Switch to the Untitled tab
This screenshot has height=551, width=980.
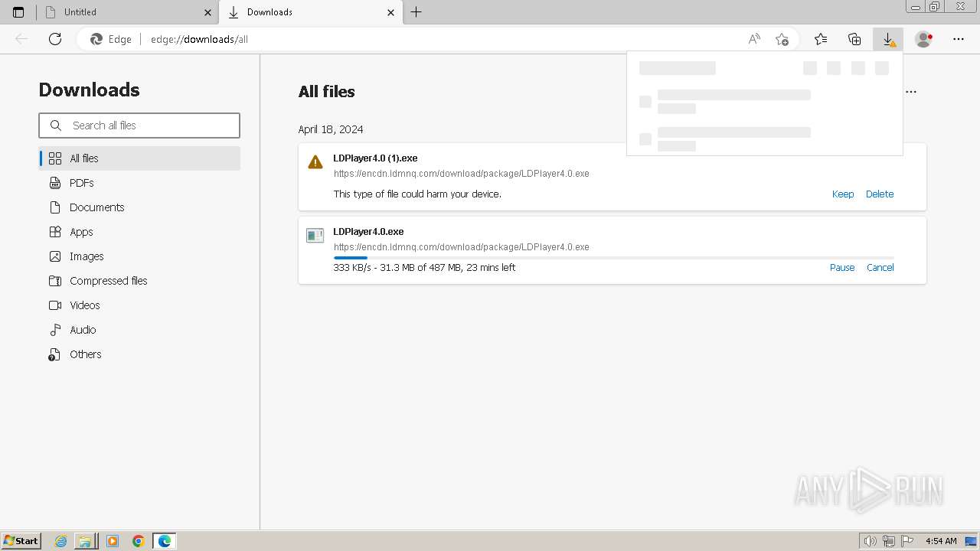click(x=127, y=12)
